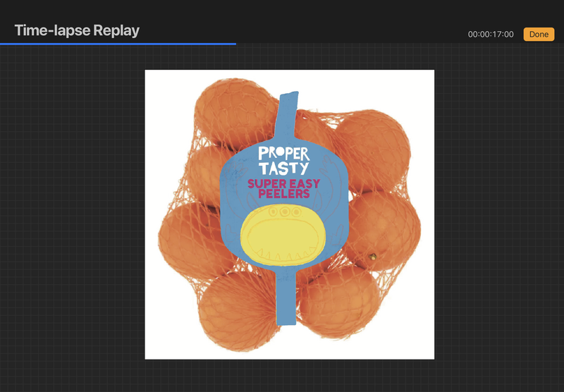
Task: Click the white canvas area's top-left corner
Action: (x=149, y=75)
